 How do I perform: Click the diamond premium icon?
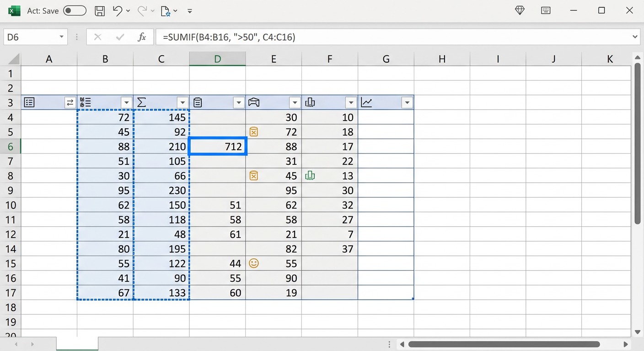coord(520,11)
